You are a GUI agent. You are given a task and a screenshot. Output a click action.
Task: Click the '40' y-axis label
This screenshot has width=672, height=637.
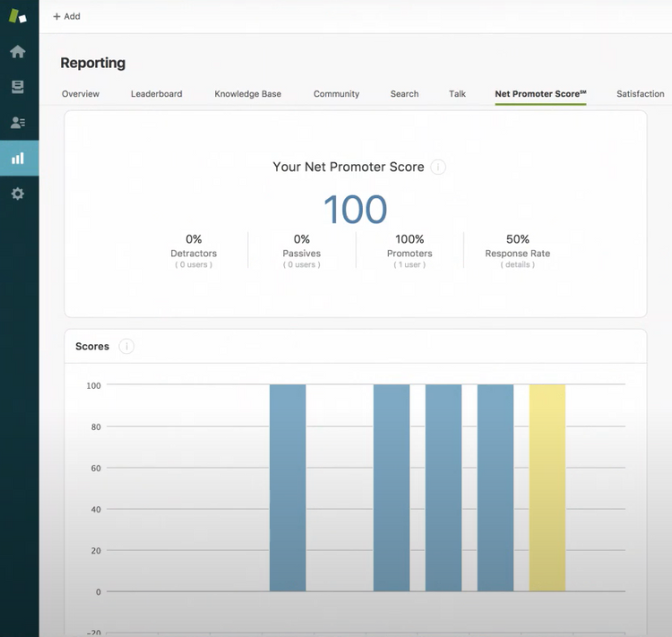96,509
